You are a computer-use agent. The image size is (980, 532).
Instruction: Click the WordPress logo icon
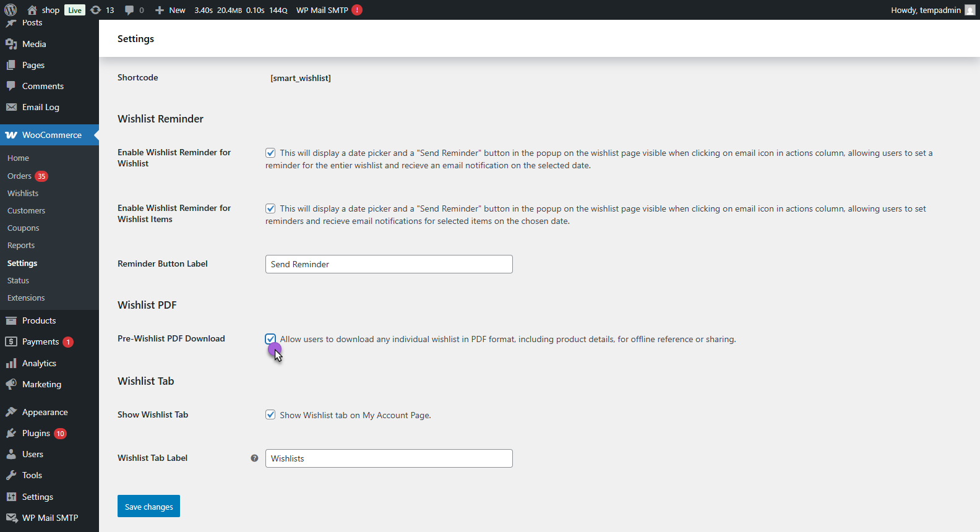click(x=11, y=10)
